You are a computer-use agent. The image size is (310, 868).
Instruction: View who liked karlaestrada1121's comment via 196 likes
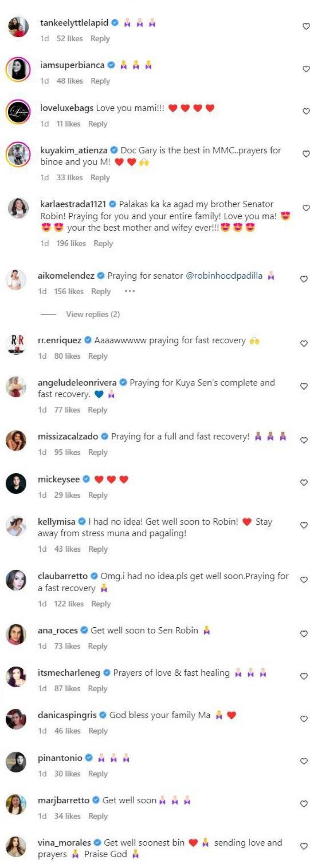coord(72,243)
